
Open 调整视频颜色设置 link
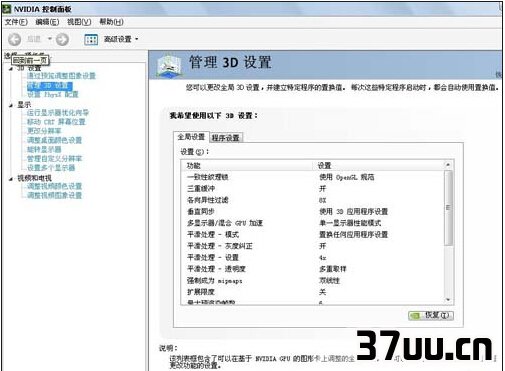(x=54, y=186)
